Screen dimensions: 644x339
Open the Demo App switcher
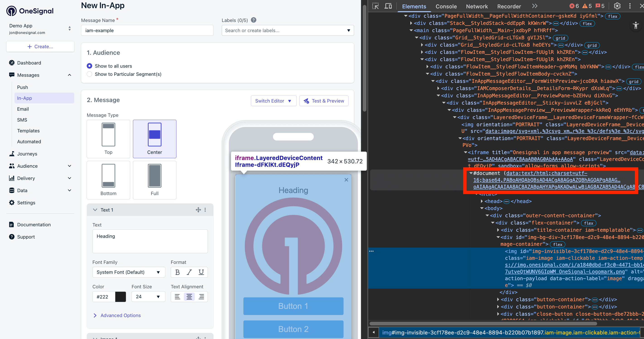40,29
